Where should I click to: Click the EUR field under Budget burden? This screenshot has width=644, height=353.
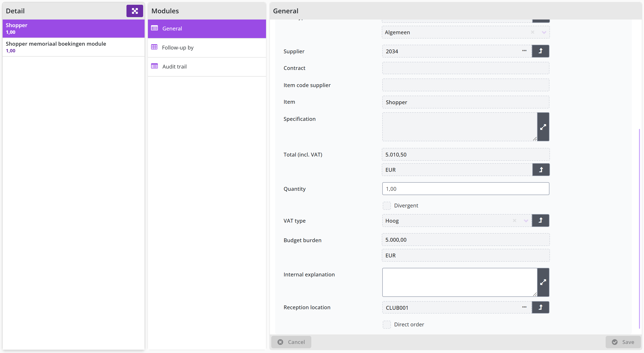click(466, 255)
